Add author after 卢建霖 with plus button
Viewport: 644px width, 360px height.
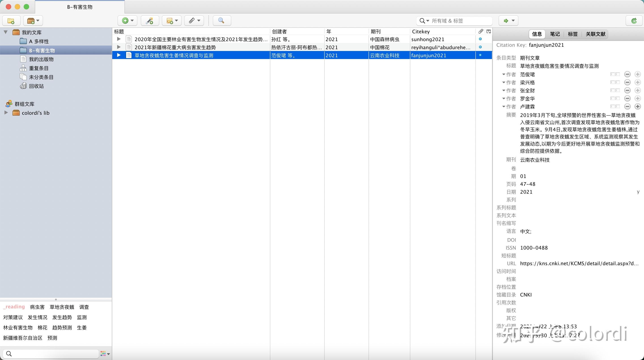(638, 106)
